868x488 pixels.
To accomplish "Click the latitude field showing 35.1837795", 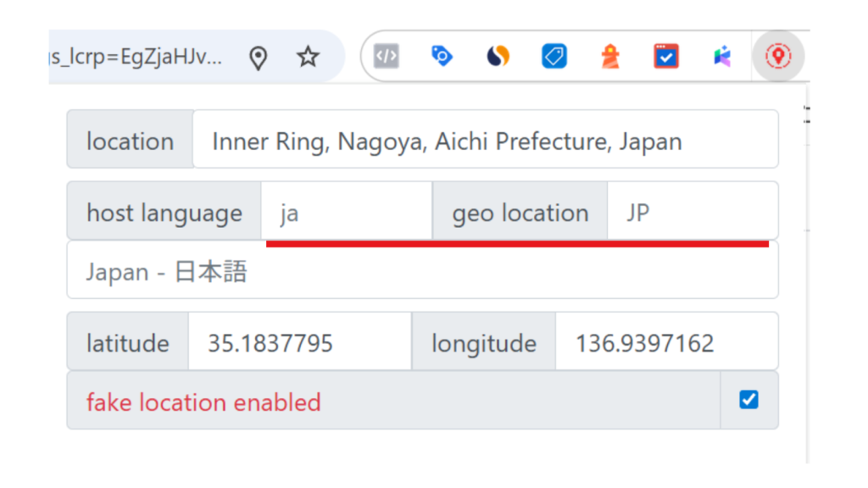I will tap(298, 342).
